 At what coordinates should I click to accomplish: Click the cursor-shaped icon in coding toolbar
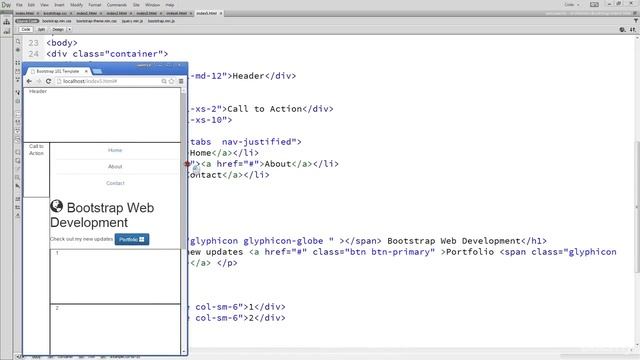[18, 186]
